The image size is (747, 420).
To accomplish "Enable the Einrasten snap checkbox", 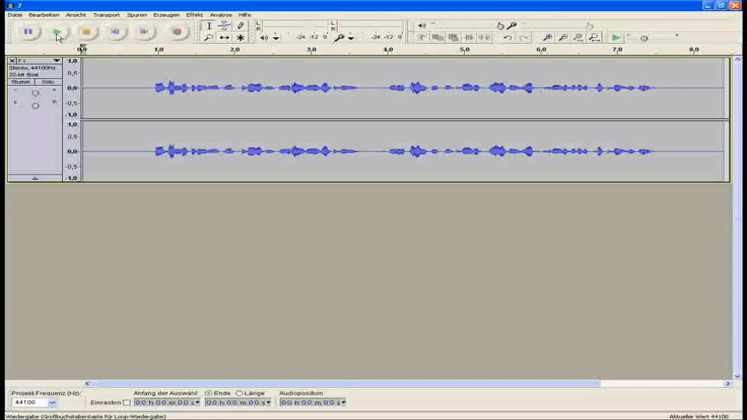I will click(x=126, y=403).
